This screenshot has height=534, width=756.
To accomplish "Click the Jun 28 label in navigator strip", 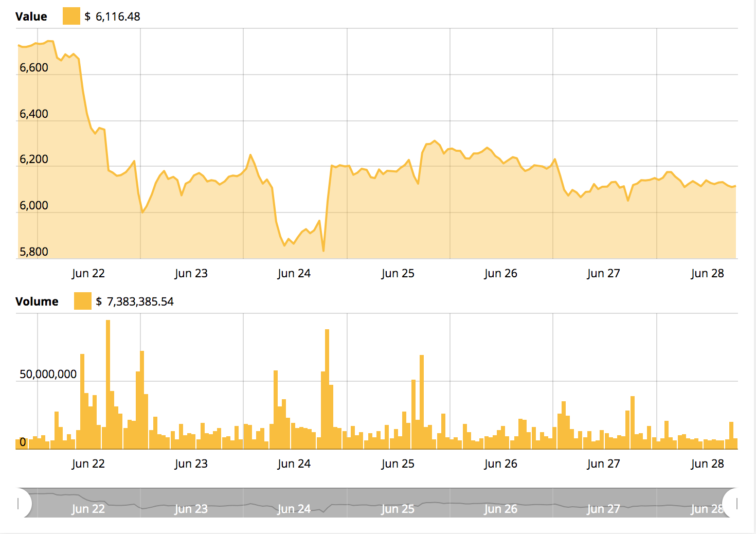I will (706, 509).
